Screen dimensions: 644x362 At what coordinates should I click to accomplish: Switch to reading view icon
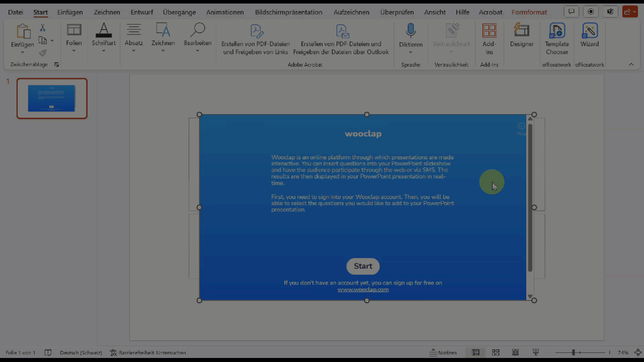pos(515,352)
